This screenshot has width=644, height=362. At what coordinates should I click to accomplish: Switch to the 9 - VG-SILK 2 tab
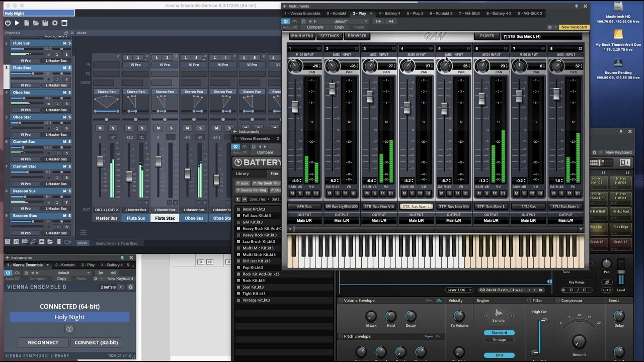click(x=530, y=14)
